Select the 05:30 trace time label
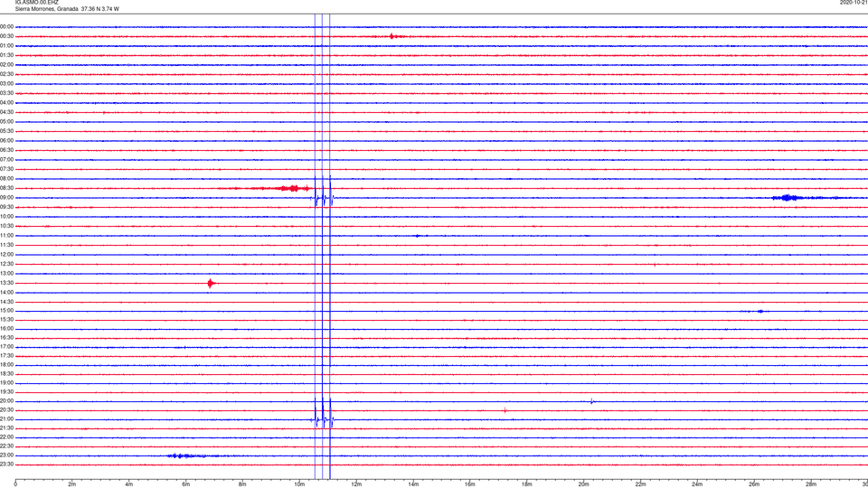This screenshot has width=868, height=488. pos(6,131)
